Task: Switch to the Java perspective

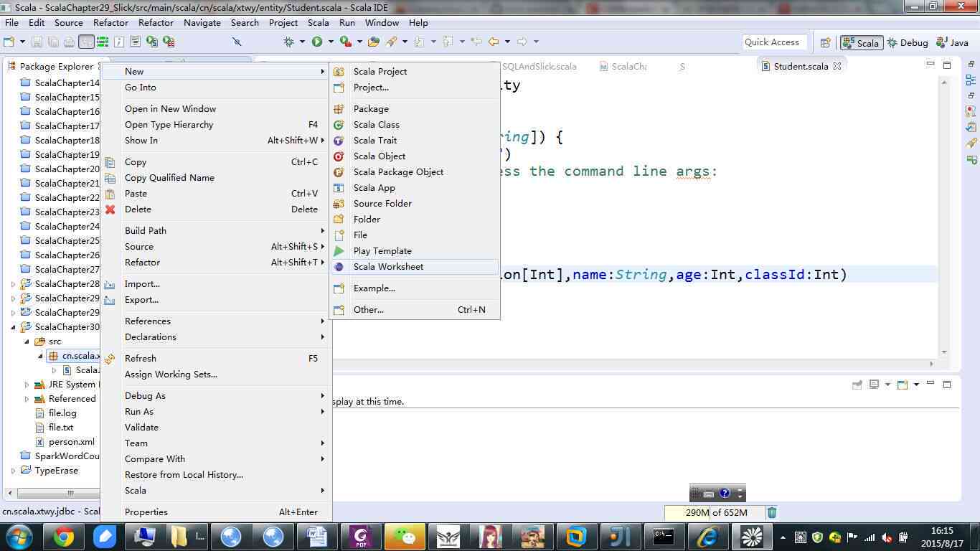Action: pos(953,42)
